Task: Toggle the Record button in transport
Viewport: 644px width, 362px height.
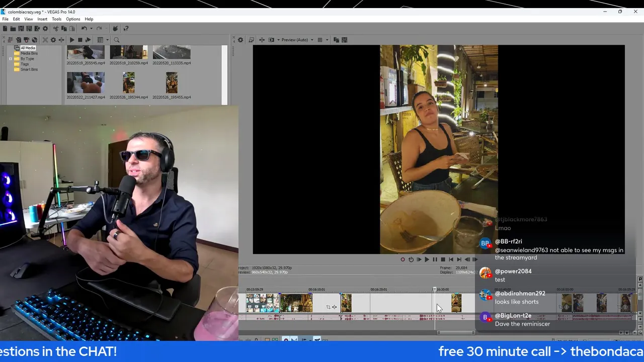Action: [403, 259]
